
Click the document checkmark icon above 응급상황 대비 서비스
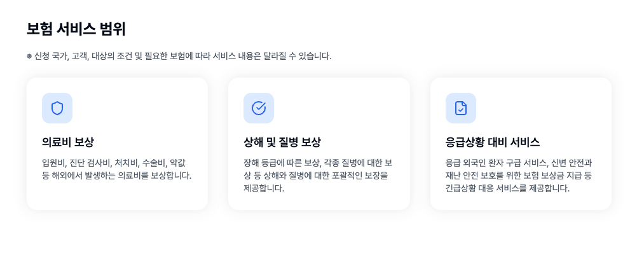(x=461, y=108)
